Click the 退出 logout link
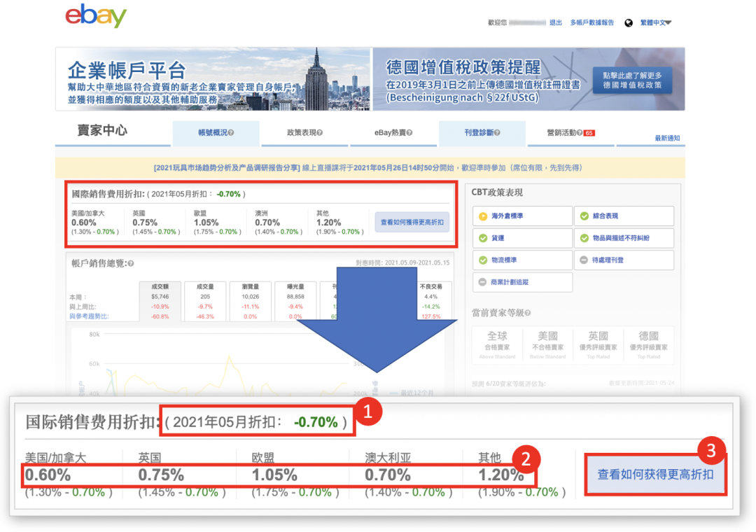Image resolution: width=756 pixels, height=532 pixels. 555,22
